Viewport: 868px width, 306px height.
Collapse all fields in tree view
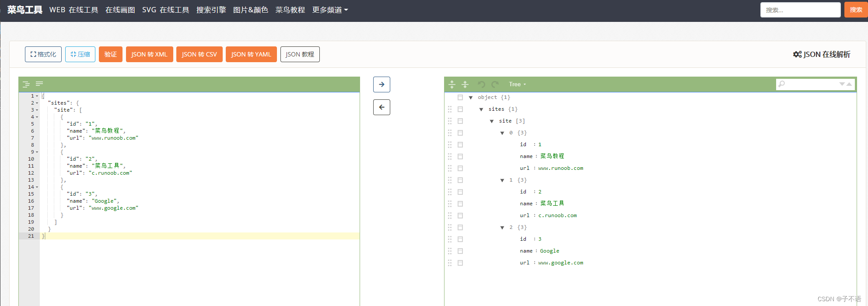click(465, 84)
